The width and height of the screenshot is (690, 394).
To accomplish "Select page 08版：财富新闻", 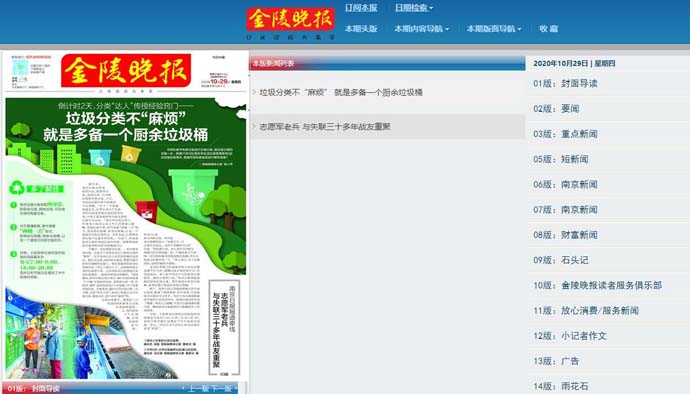I will (x=565, y=235).
